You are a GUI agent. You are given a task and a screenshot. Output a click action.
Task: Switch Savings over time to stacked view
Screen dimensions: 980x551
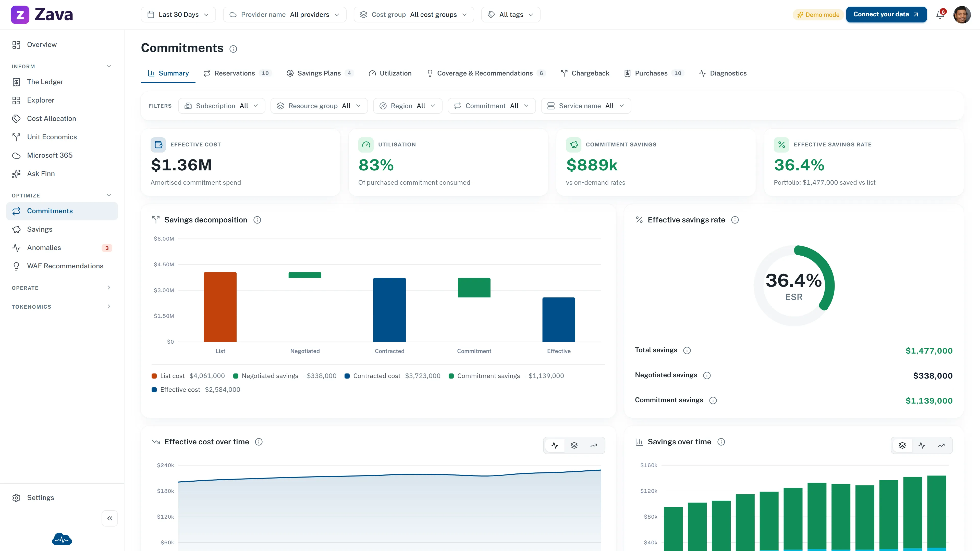902,445
